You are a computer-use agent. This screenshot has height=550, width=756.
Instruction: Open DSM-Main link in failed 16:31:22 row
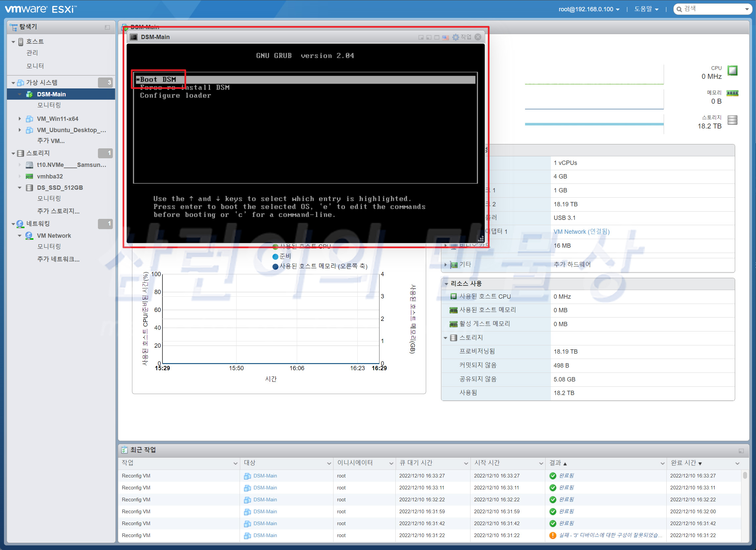coord(265,536)
